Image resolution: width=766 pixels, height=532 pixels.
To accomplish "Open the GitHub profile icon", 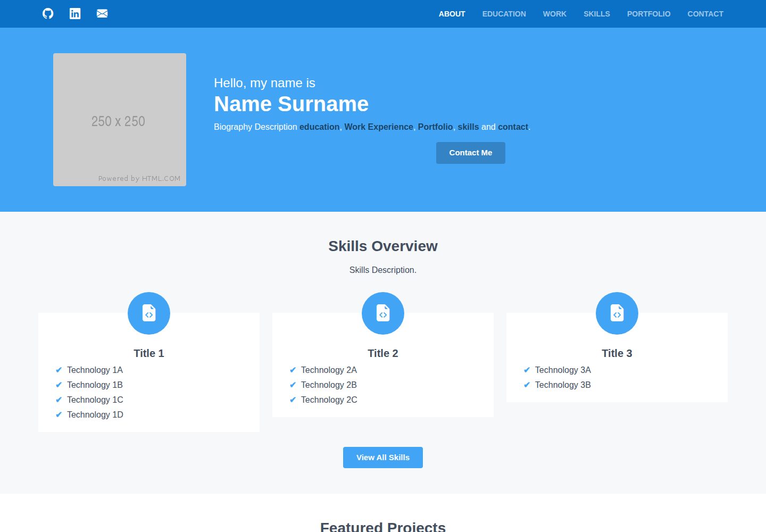I will coord(48,14).
